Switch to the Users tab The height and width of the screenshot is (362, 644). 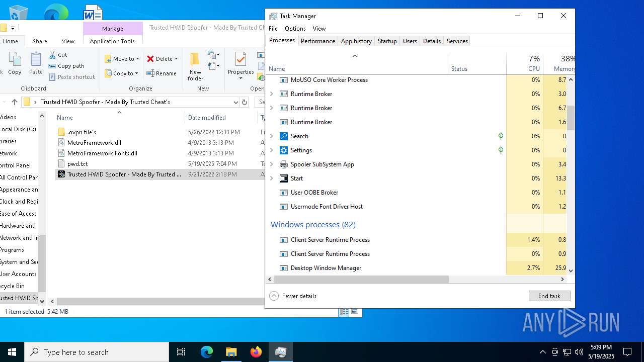point(410,41)
